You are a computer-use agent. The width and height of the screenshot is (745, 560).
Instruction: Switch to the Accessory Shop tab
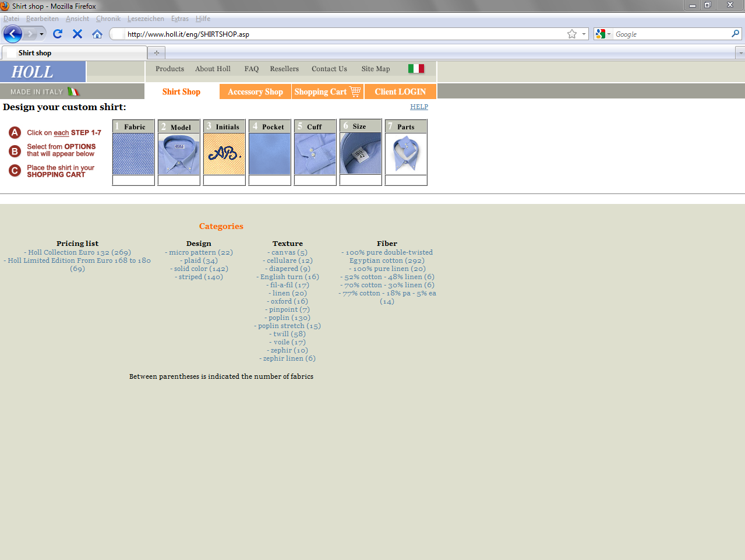[x=256, y=91]
